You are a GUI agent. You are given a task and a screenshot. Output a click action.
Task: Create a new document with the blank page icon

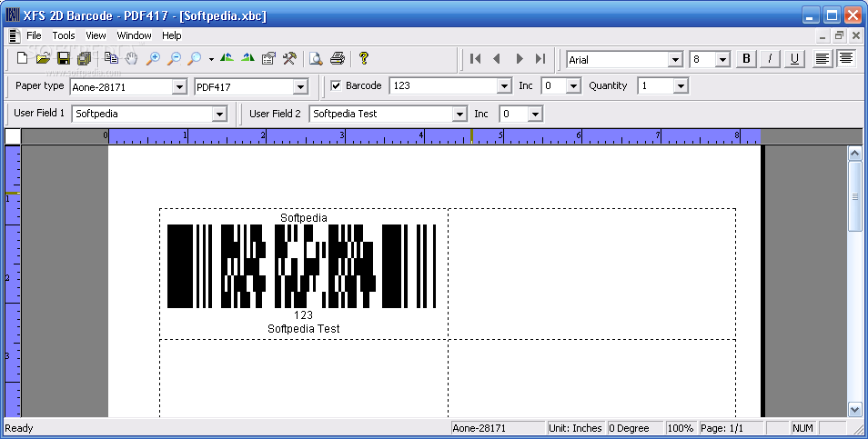(22, 58)
